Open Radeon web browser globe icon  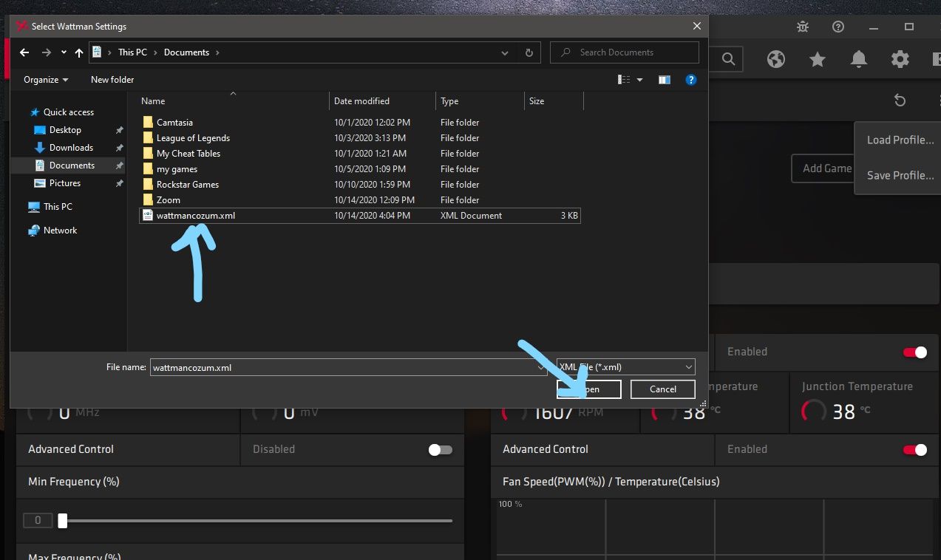click(x=775, y=59)
